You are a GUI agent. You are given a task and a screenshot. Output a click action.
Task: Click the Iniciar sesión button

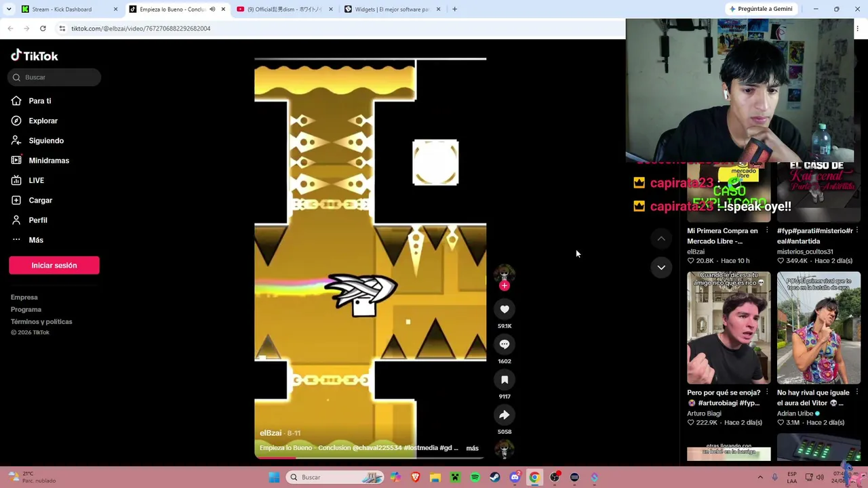[54, 265]
